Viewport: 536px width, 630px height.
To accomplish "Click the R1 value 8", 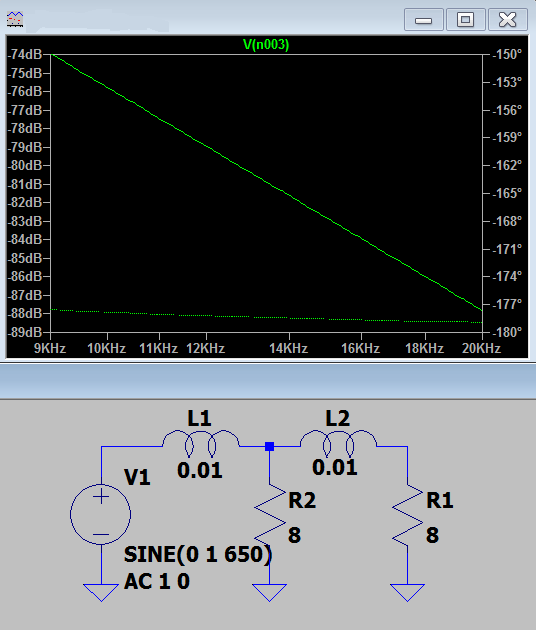I will point(432,535).
